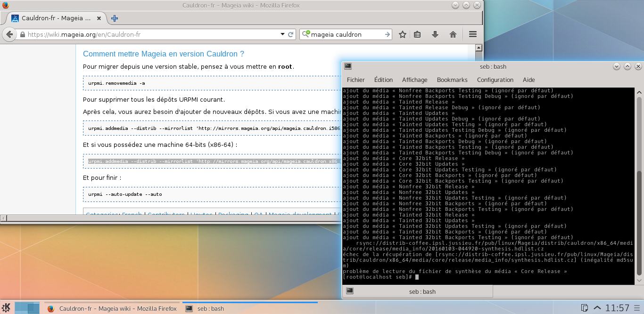Open the search engine selector icon

[x=306, y=34]
